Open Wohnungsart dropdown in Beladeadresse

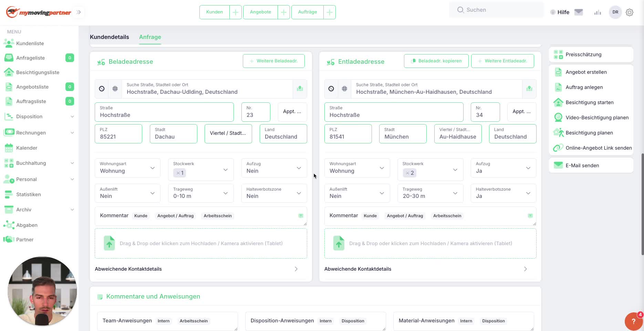pyautogui.click(x=127, y=168)
